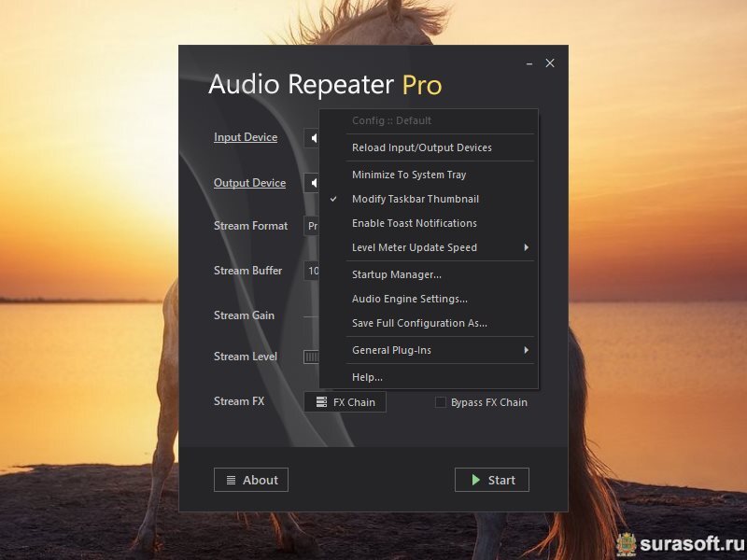The height and width of the screenshot is (560, 747).
Task: Minimize the Audio Repeater Pro window
Action: point(529,63)
